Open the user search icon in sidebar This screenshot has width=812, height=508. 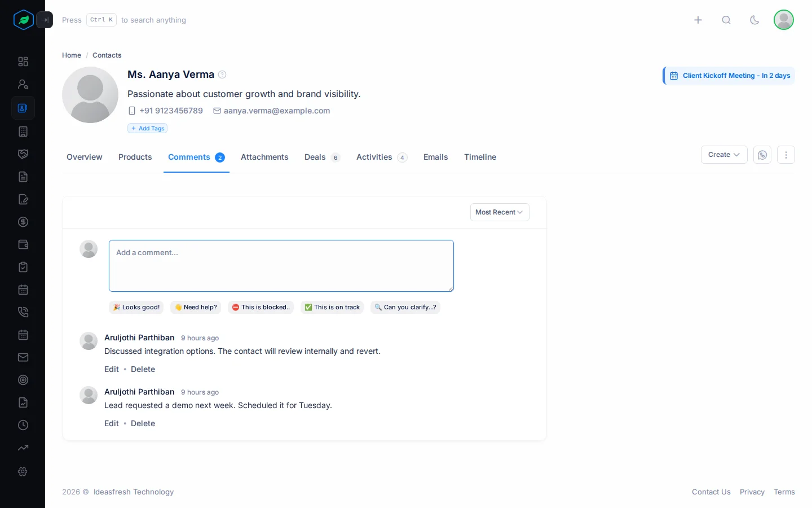23,84
